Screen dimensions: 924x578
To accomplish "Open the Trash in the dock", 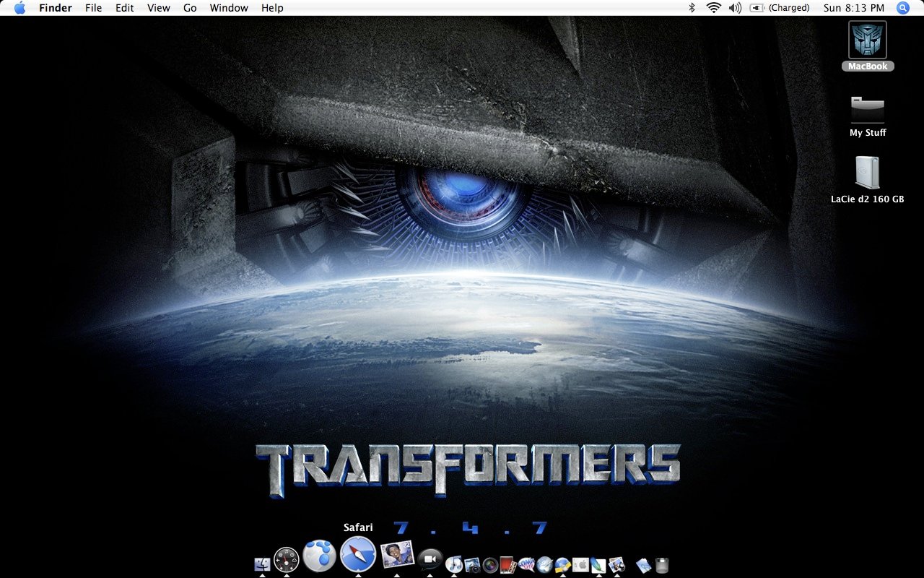I will click(662, 565).
